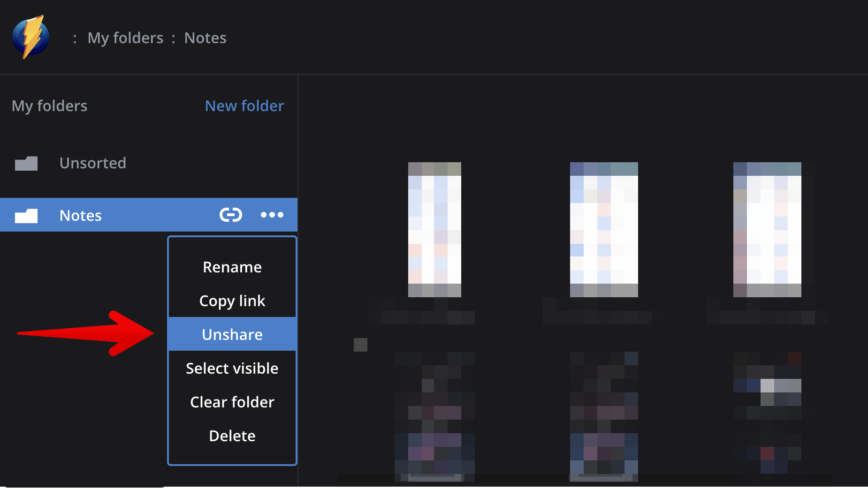Click Notes in the breadcrumb path
868x489 pixels.
[205, 38]
